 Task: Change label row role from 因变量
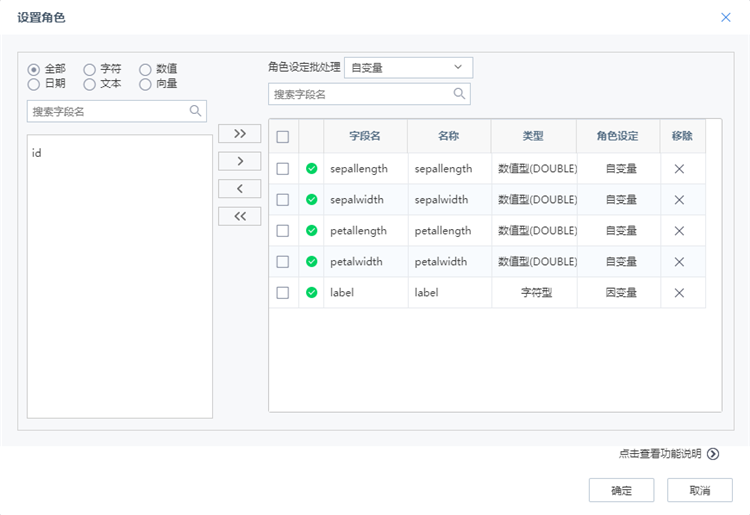(x=620, y=293)
